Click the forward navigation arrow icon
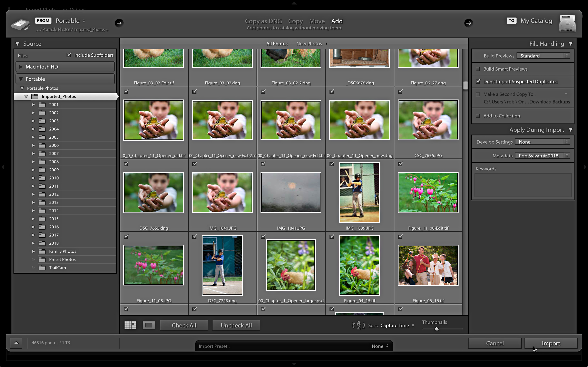The image size is (588, 367). (119, 23)
